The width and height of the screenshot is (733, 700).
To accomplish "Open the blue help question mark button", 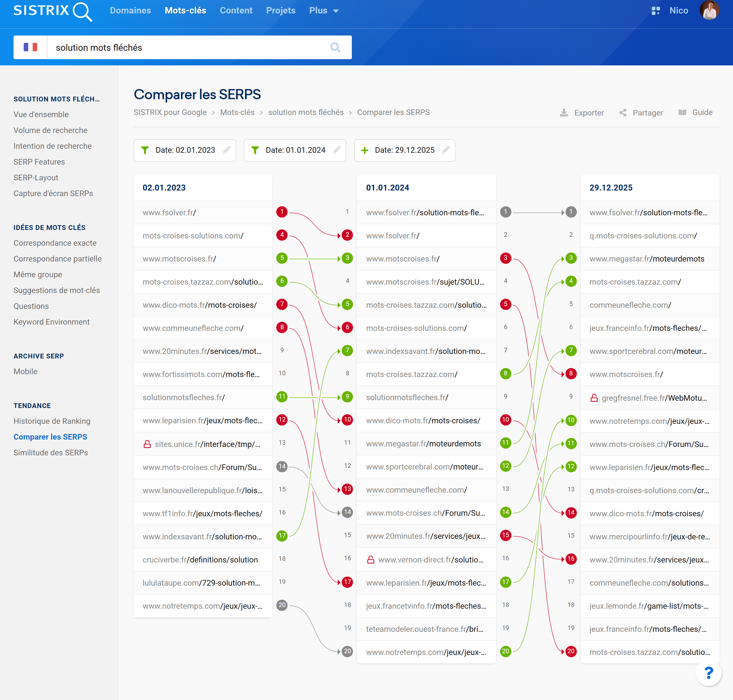I will 708,674.
